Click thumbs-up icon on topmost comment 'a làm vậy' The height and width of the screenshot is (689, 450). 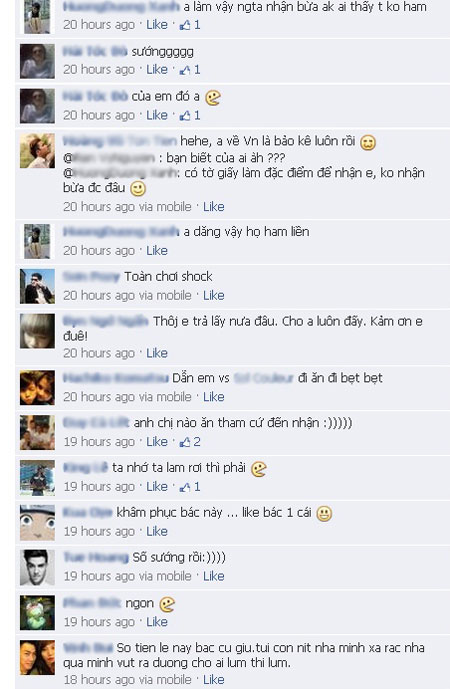185,25
